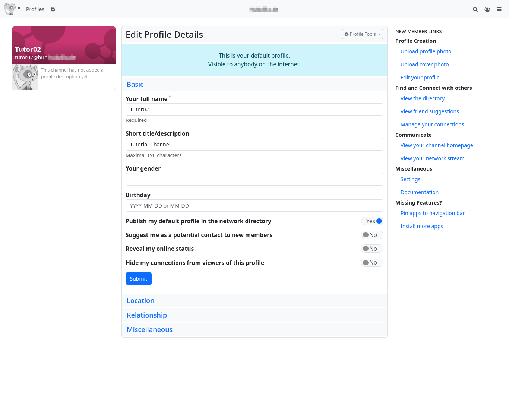
Task: Expand the Location section
Action: pos(140,301)
